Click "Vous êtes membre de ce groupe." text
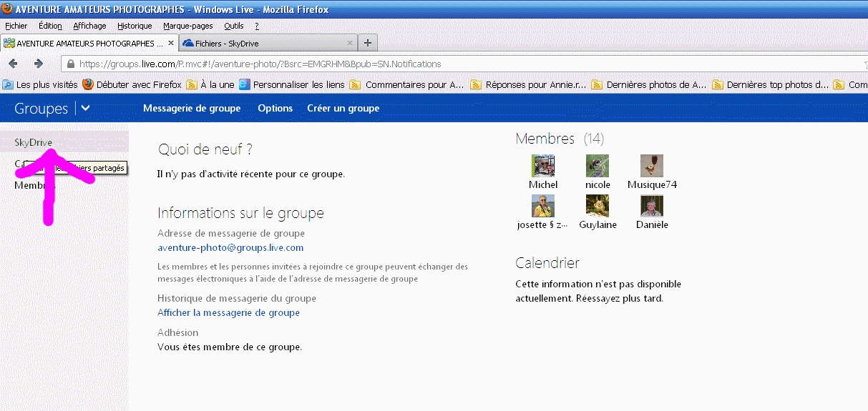This screenshot has width=868, height=411. point(230,347)
